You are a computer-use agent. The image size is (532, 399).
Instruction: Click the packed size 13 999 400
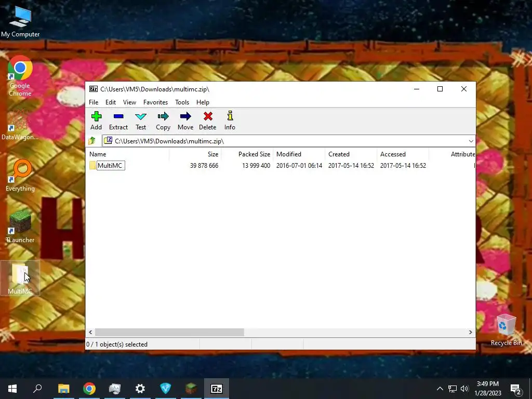[256, 166]
